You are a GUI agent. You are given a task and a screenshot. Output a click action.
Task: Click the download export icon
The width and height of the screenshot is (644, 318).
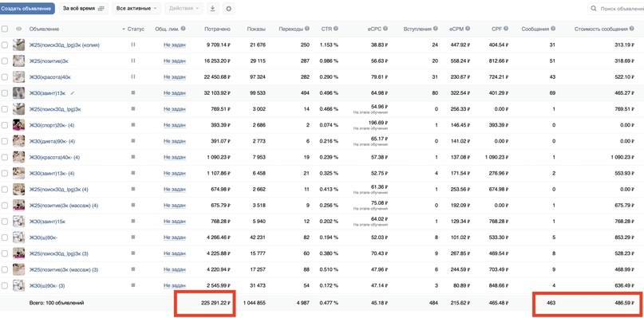[x=212, y=8]
